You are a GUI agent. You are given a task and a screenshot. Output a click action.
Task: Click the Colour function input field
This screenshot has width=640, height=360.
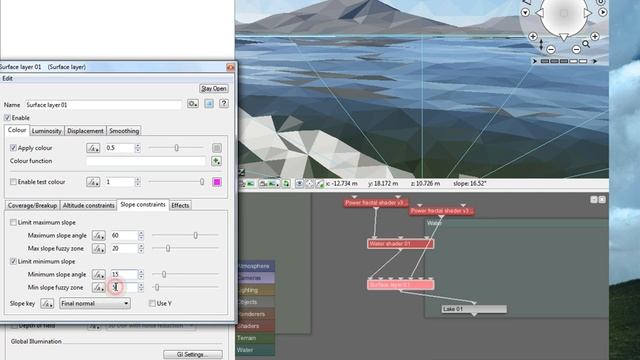point(146,161)
